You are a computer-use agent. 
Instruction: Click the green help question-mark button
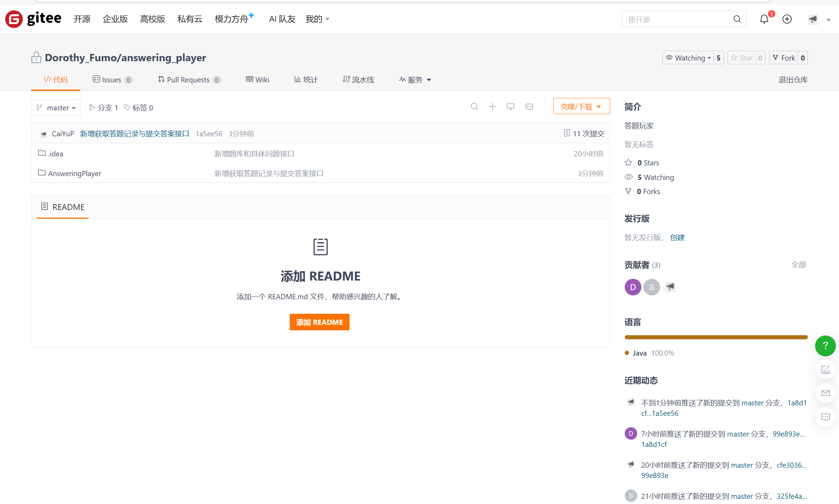pos(825,346)
